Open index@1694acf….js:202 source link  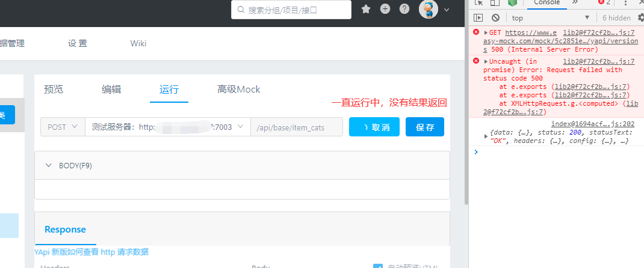click(593, 124)
